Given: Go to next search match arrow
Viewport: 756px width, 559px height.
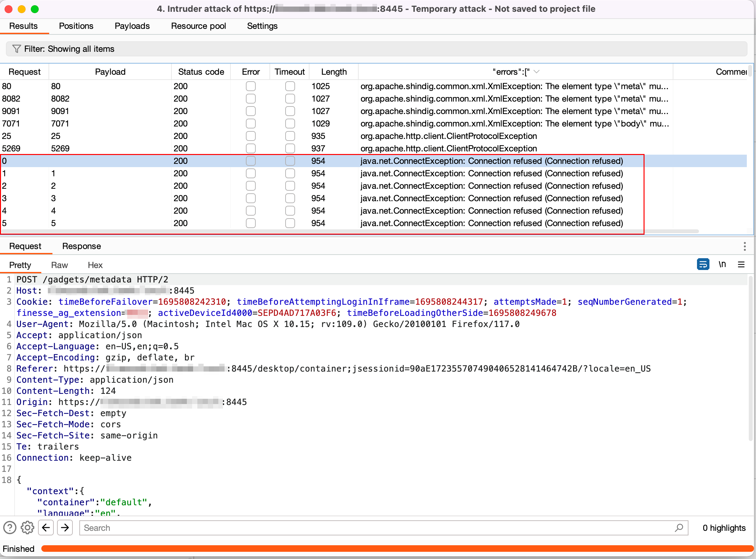Looking at the screenshot, I should tap(65, 528).
